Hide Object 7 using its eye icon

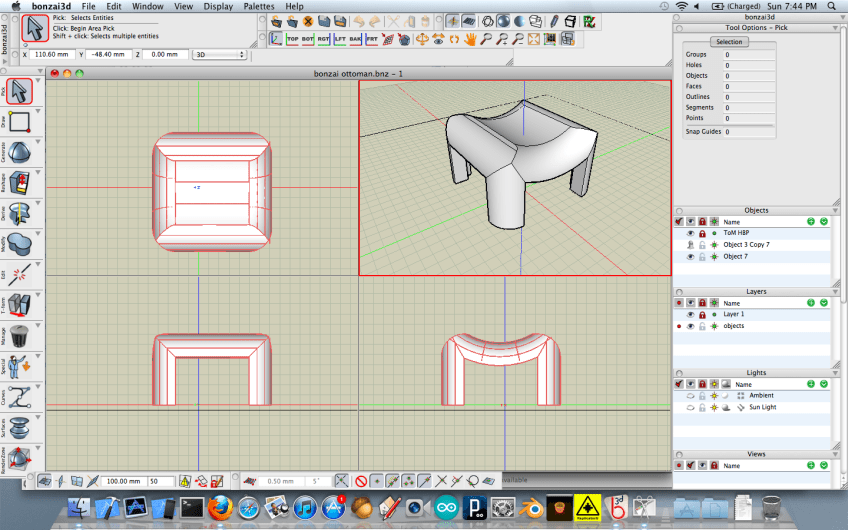[x=690, y=257]
